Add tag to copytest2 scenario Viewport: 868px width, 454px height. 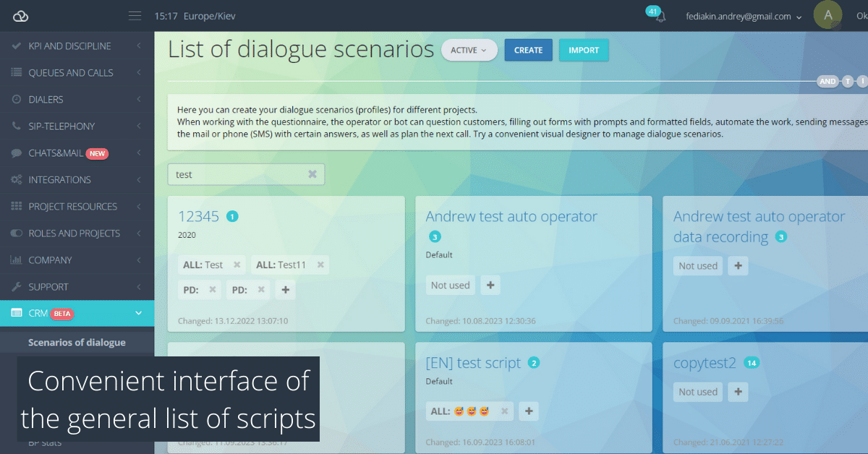738,392
